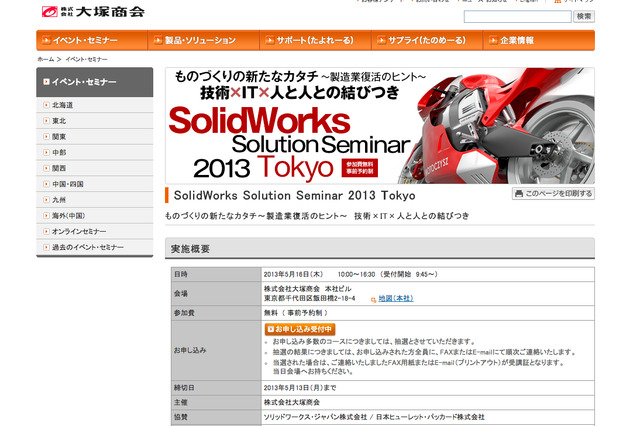Click the map icon beside 地図(本社)
This screenshot has width=640, height=426.
coord(373,300)
